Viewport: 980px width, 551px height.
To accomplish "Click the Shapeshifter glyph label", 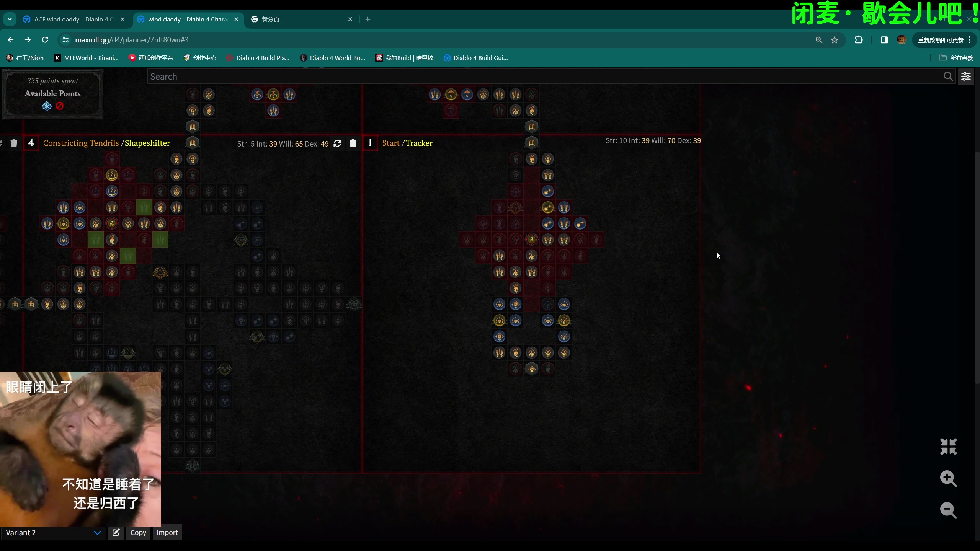I will (147, 143).
